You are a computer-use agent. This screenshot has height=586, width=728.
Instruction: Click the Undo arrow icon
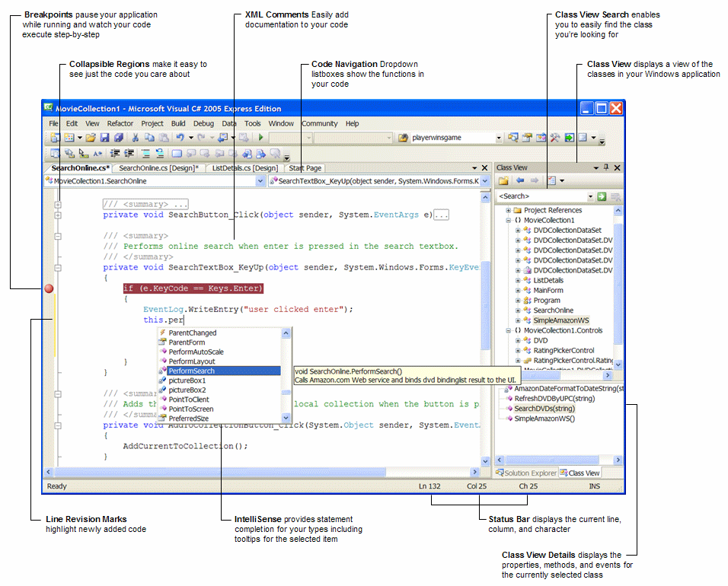180,137
